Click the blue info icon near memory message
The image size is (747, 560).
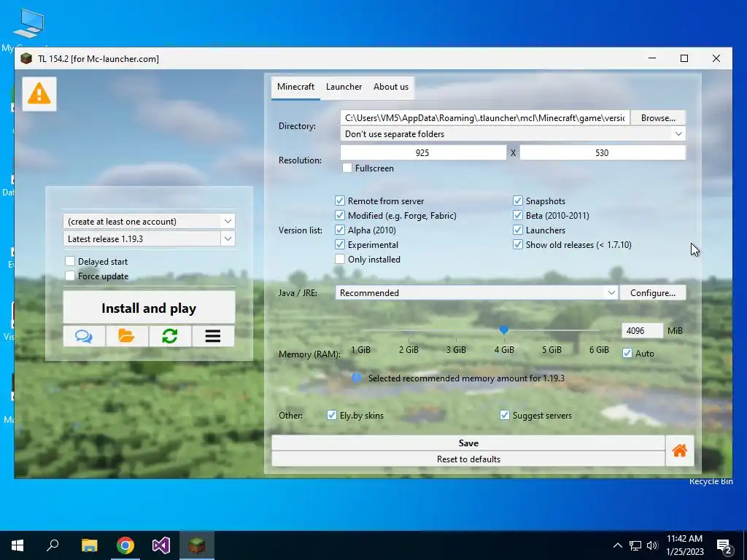click(x=356, y=378)
